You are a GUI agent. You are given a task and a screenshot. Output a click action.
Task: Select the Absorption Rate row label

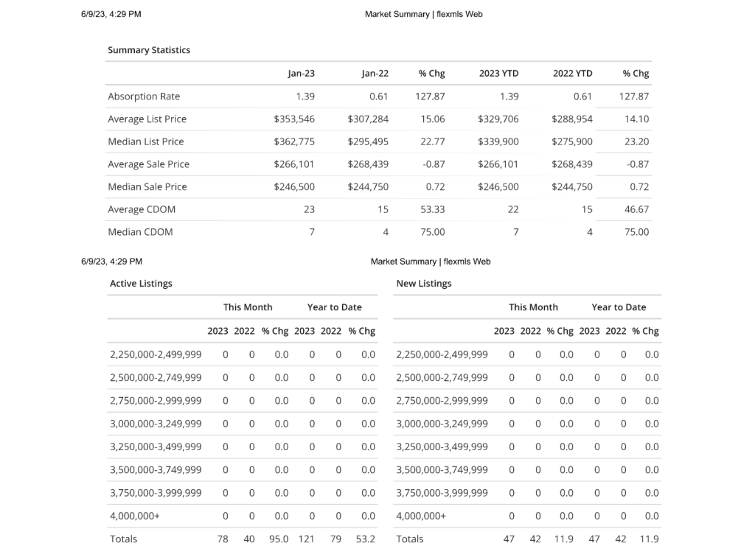pyautogui.click(x=144, y=97)
